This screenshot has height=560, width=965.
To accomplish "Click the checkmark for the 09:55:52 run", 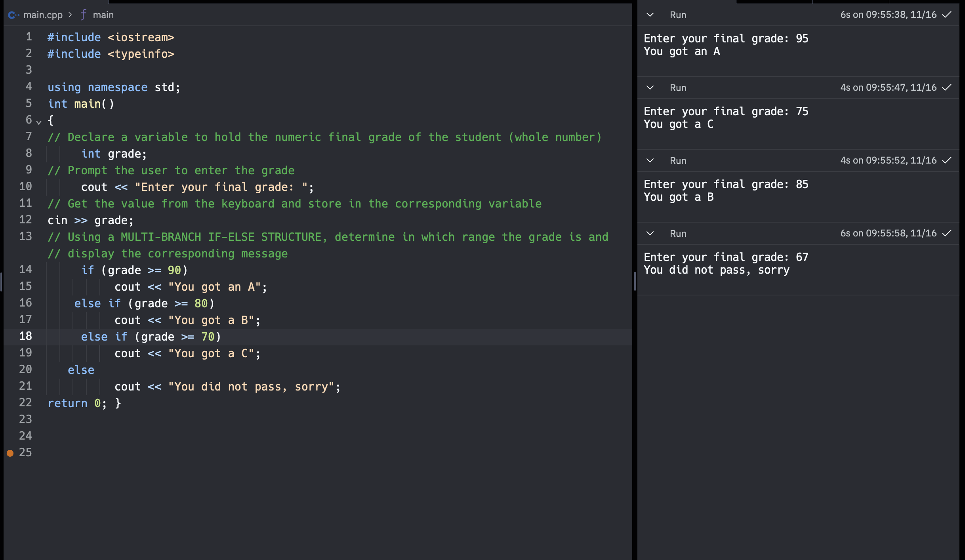I will tap(947, 160).
